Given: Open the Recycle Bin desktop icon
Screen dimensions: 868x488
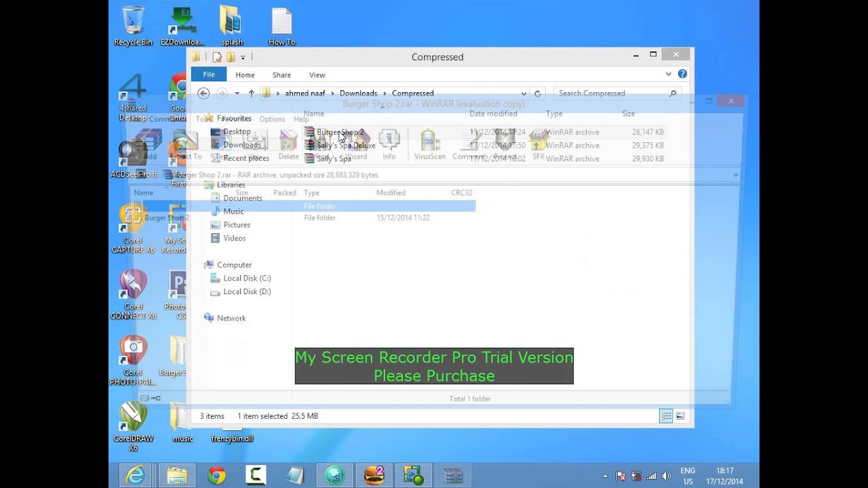Looking at the screenshot, I should pos(133,26).
